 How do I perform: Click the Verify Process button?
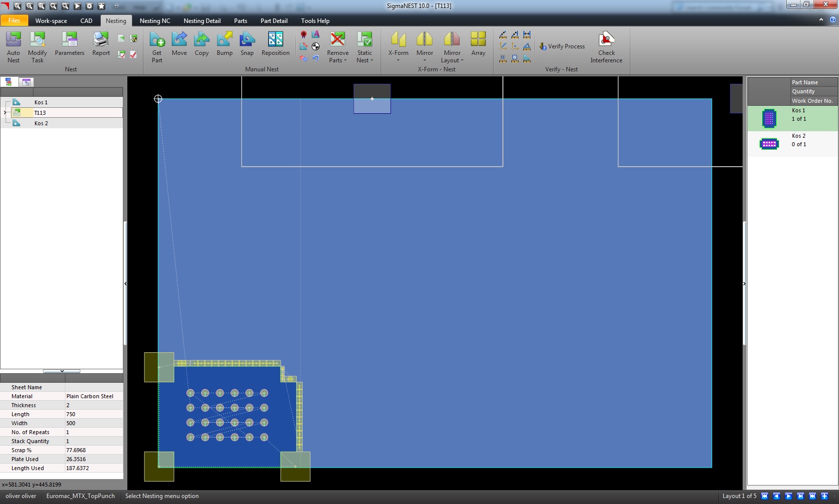(x=562, y=46)
